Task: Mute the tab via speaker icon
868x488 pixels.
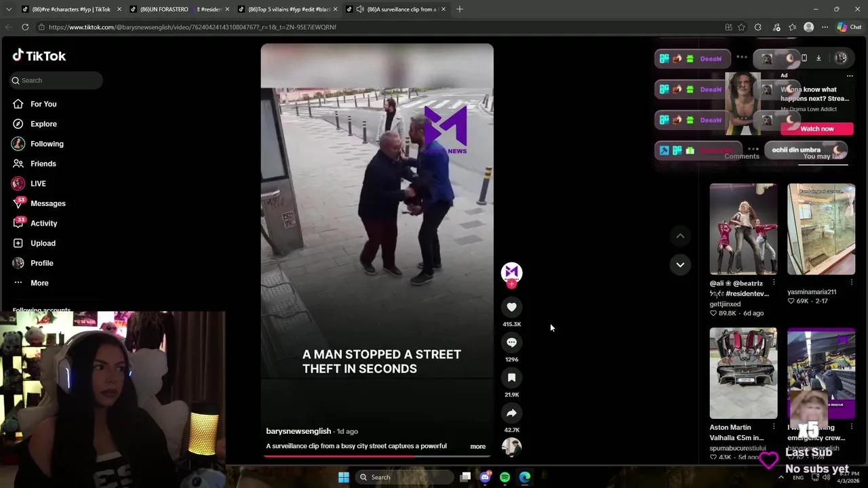Action: tap(360, 9)
